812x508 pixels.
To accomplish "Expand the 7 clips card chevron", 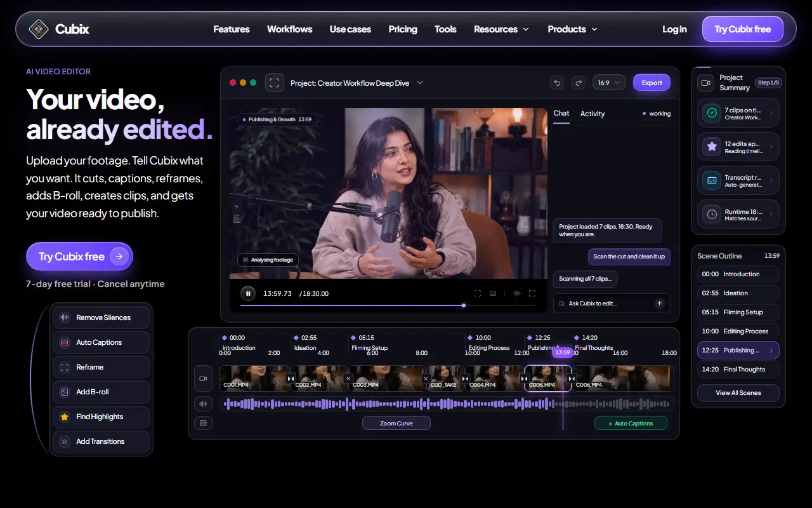I will coord(771,113).
